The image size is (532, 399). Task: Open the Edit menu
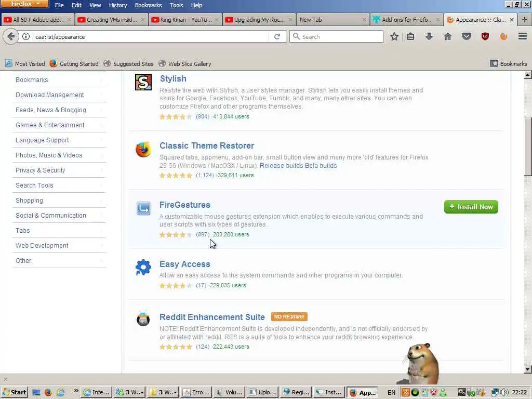[76, 5]
